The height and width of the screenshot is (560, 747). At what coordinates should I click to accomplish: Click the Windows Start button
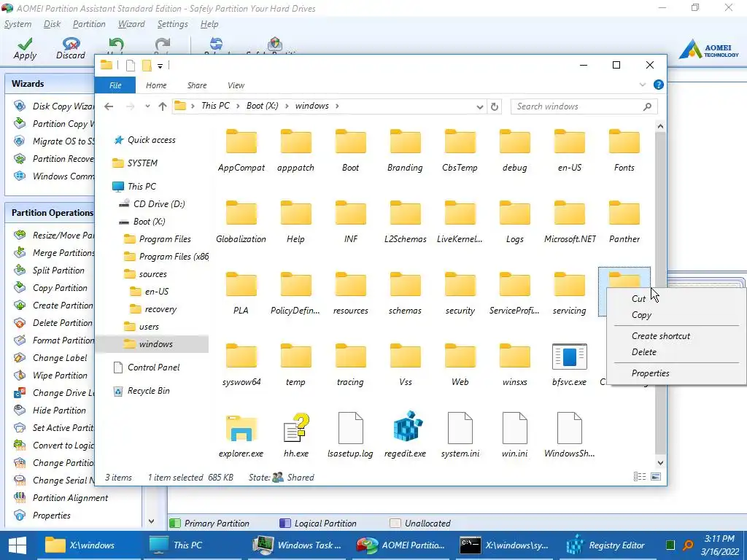[x=18, y=545]
